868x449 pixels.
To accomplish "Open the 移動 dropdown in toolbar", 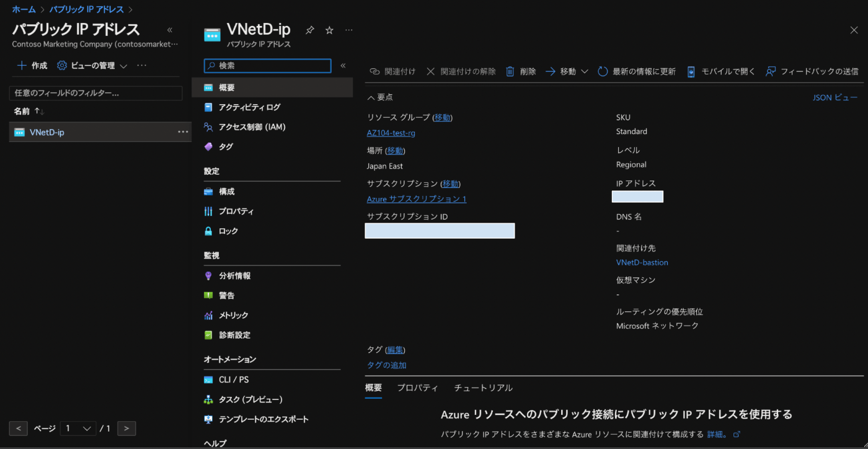I will click(567, 71).
